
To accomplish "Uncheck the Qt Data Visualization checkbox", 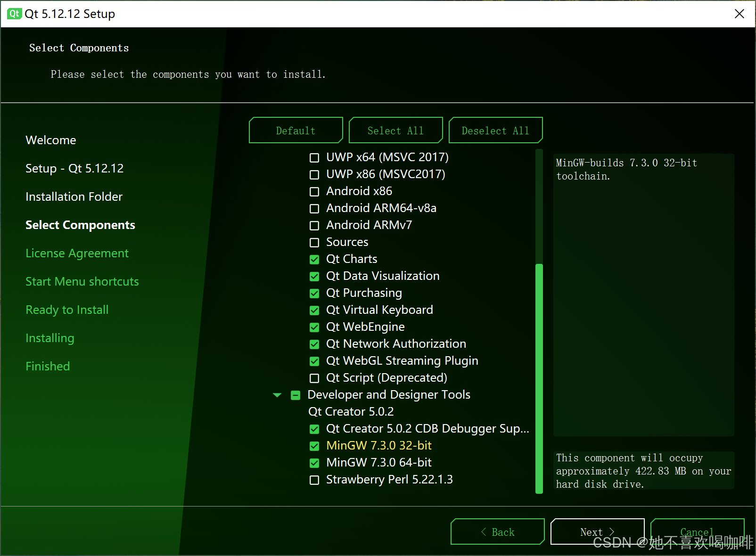I will pyautogui.click(x=314, y=276).
